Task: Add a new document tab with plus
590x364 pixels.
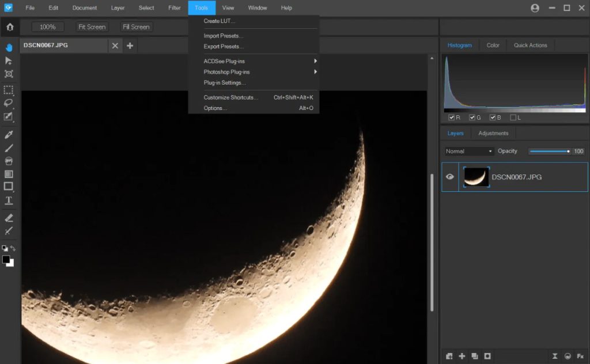Action: click(x=130, y=45)
